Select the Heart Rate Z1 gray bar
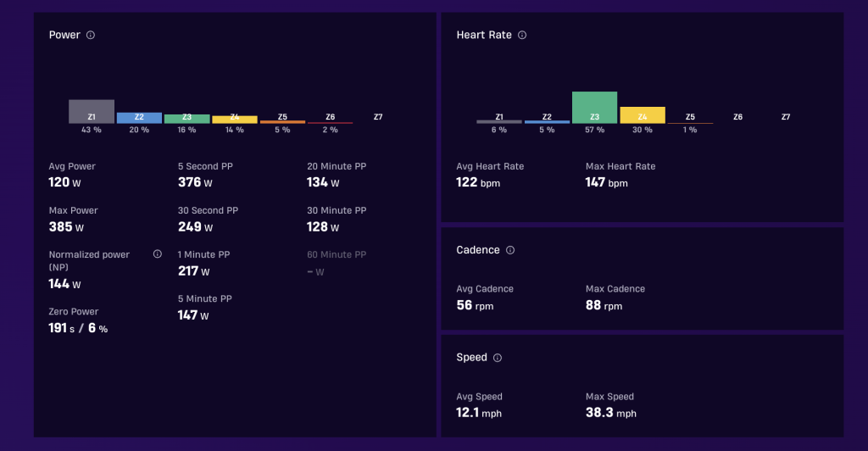 coord(499,122)
